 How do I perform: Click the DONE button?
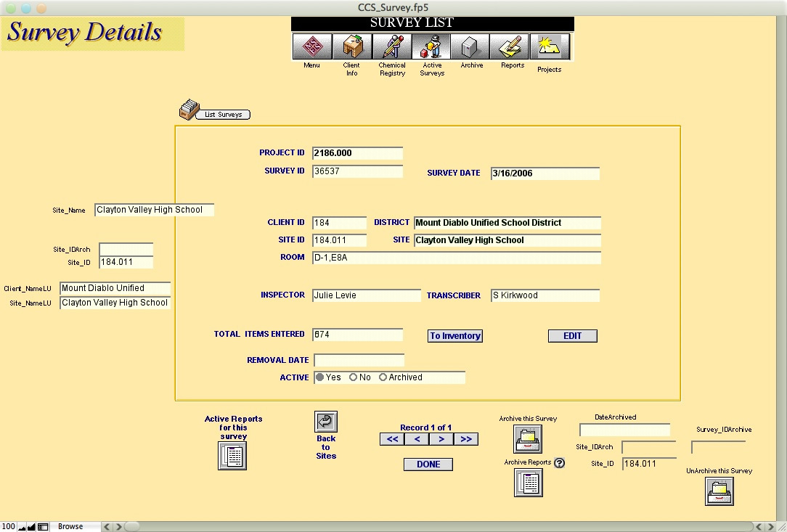coord(428,465)
